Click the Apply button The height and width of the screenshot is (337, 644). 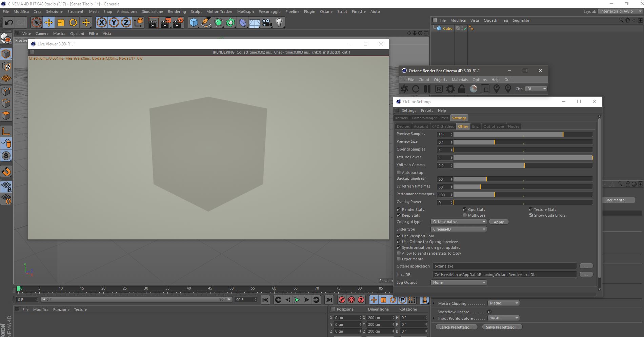(x=498, y=222)
